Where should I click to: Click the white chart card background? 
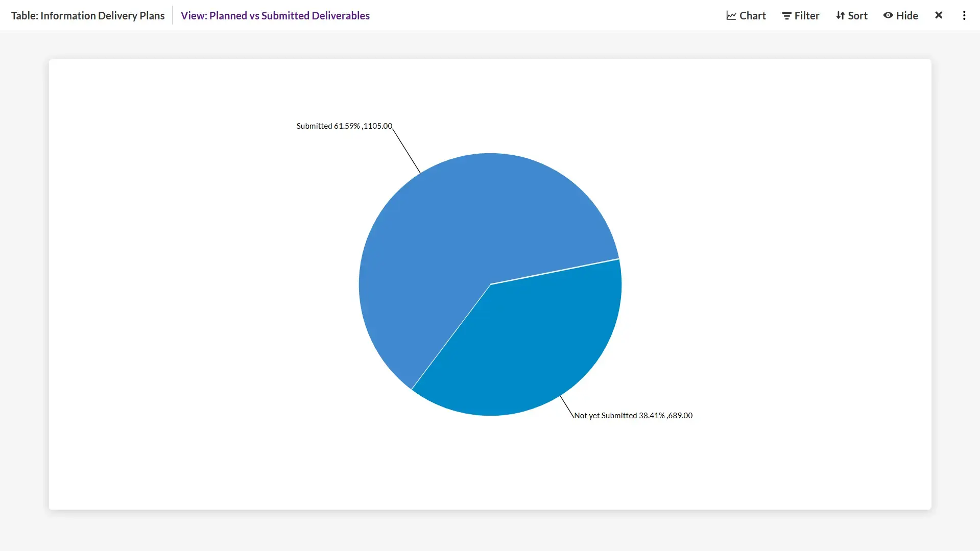pos(204,460)
